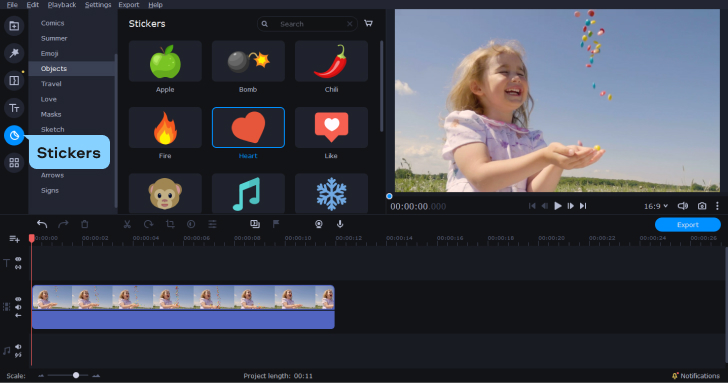Open the Edit menu
The width and height of the screenshot is (728, 383).
(x=32, y=5)
